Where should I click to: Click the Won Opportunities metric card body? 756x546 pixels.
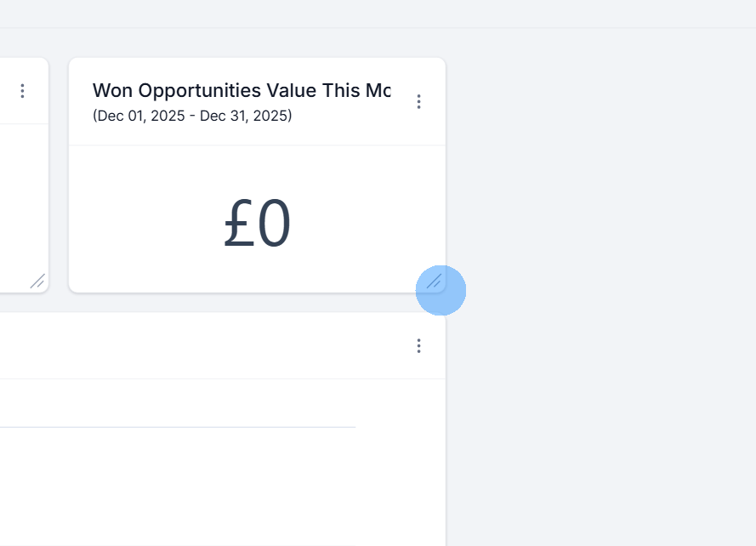(x=256, y=217)
